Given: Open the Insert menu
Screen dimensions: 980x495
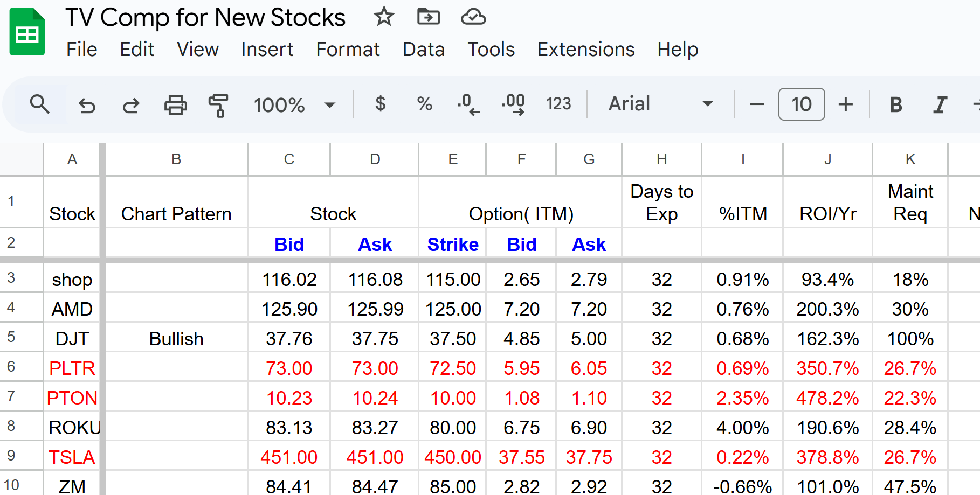Looking at the screenshot, I should pos(267,49).
